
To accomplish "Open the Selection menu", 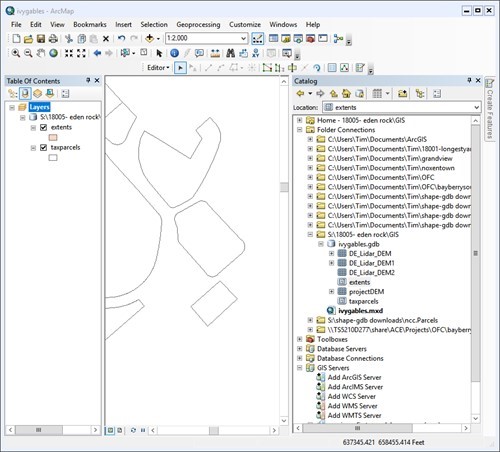I will click(154, 24).
